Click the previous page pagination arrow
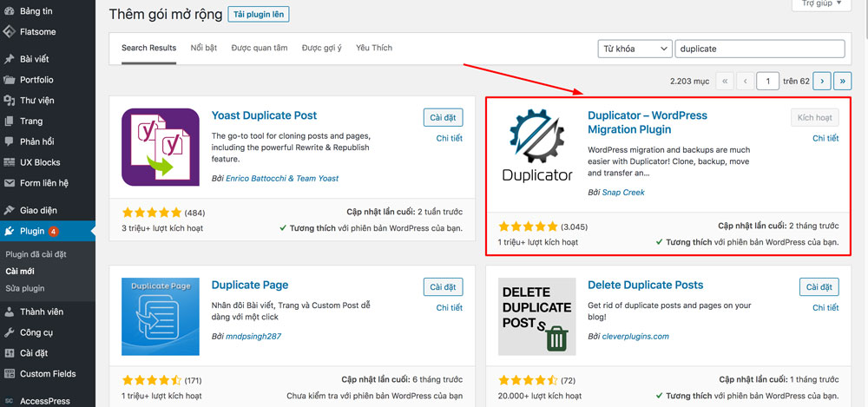The height and width of the screenshot is (407, 868). (745, 81)
